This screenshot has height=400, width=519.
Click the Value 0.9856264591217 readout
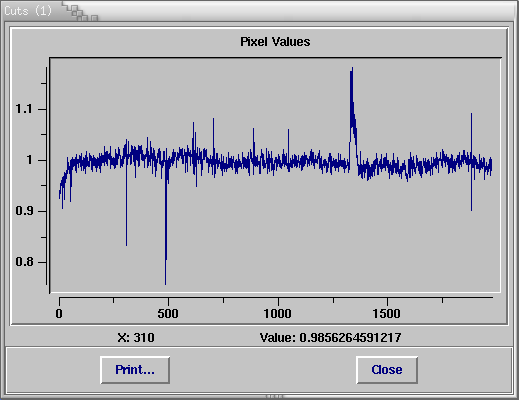pyautogui.click(x=330, y=338)
